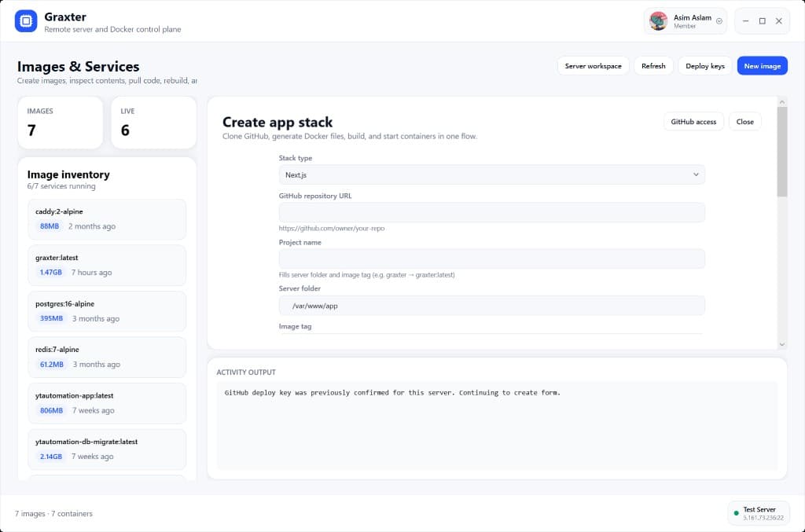
Task: Select postgres:16-alpine image card
Action: pos(107,311)
